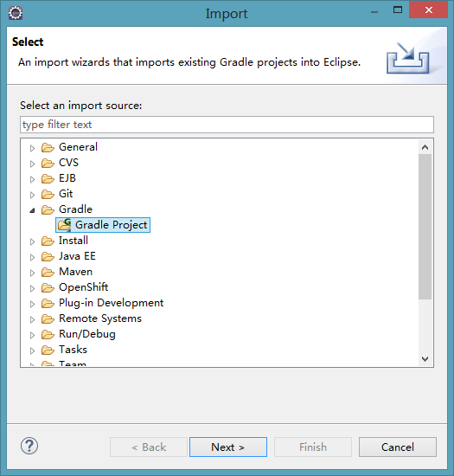Click the OpenShift folder icon

pyautogui.click(x=48, y=287)
